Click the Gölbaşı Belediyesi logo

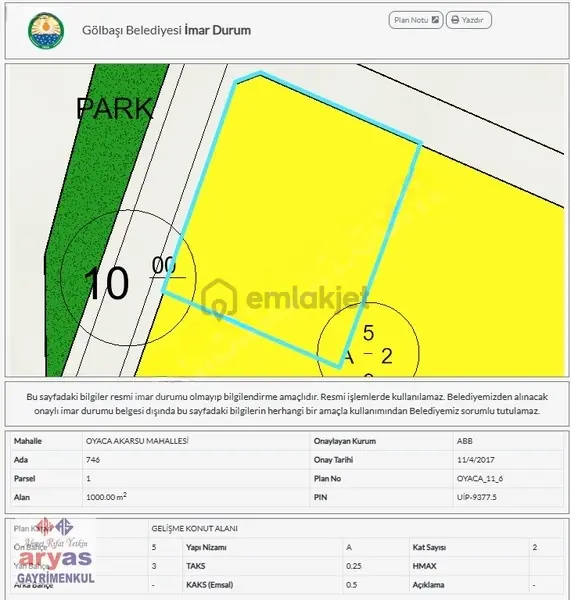pyautogui.click(x=46, y=31)
